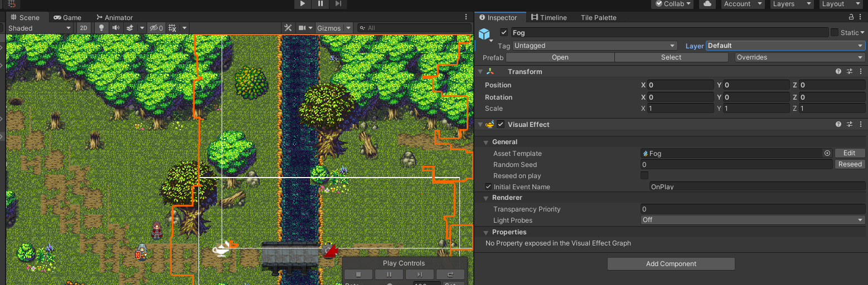The image size is (868, 285).
Task: Toggle the scene grid icon
Action: click(x=172, y=28)
